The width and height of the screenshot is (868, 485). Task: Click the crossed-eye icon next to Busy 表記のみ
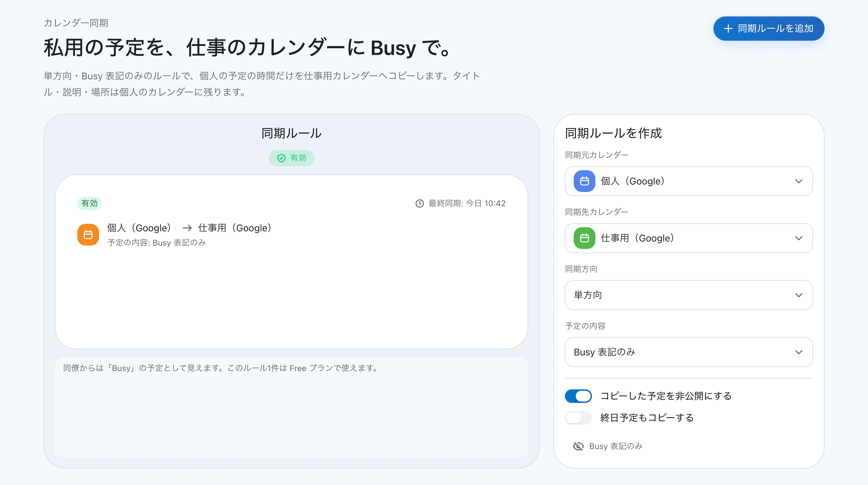578,446
